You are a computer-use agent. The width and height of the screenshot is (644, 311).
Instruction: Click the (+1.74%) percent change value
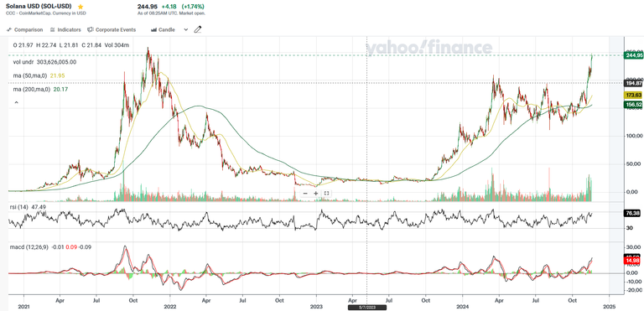[192, 7]
